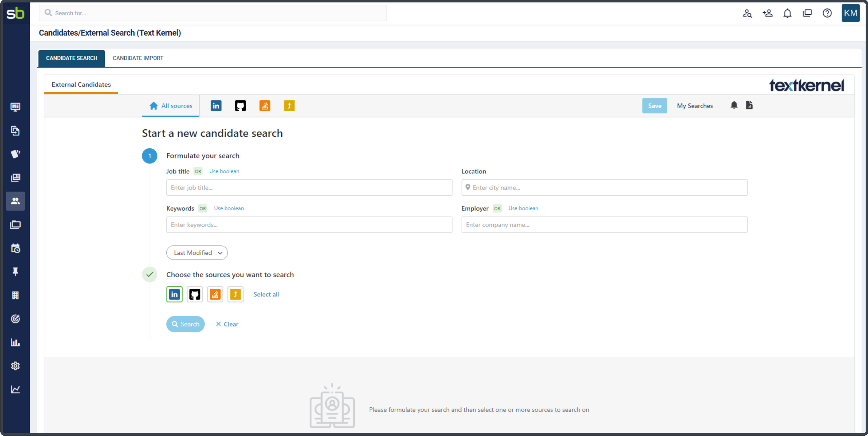Toggle the yellow source under Choose the sources
The height and width of the screenshot is (436, 868).
click(x=235, y=295)
